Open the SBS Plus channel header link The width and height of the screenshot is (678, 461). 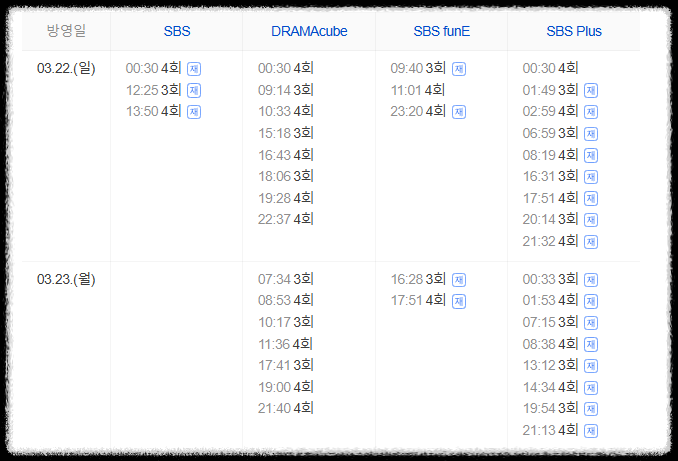(x=574, y=31)
